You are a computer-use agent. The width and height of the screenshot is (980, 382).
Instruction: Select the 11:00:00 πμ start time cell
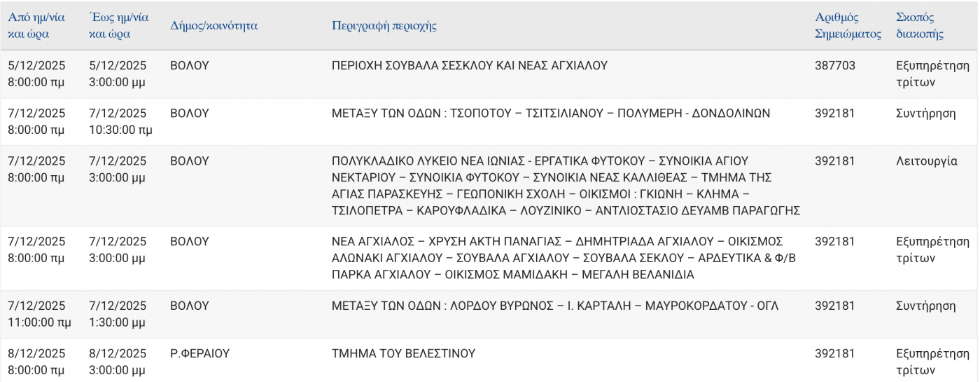coord(39,322)
